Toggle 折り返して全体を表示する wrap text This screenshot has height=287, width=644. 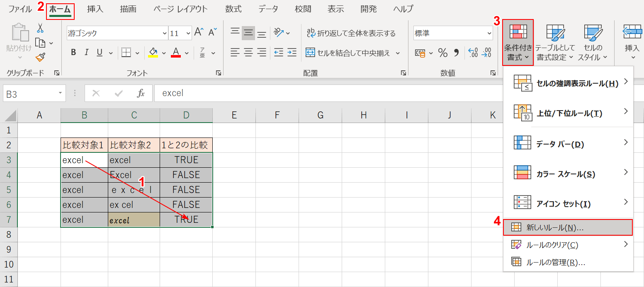click(350, 33)
